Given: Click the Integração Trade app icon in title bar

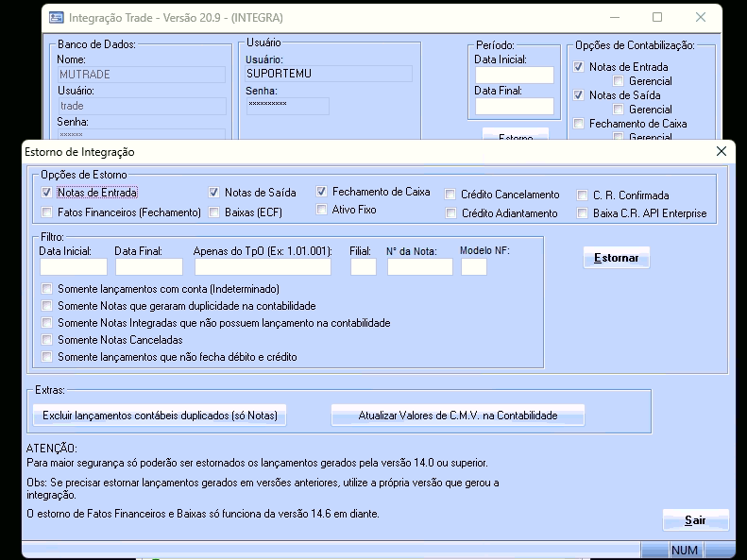Looking at the screenshot, I should click(57, 18).
